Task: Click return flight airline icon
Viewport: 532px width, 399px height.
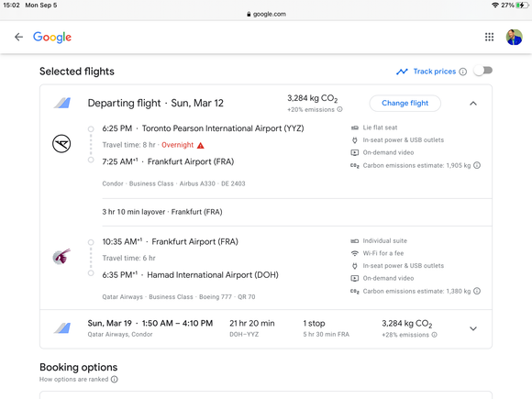Action: [62, 328]
